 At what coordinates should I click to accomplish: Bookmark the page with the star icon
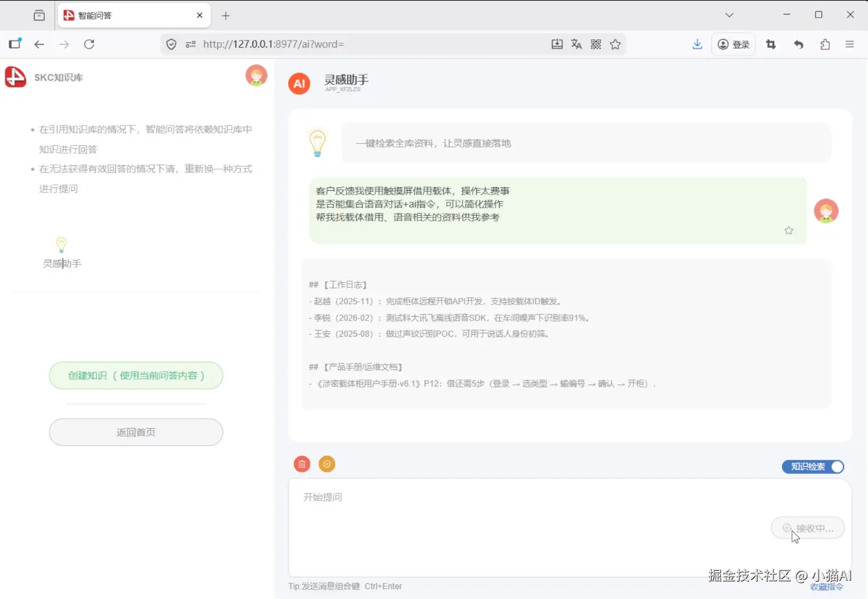tap(615, 44)
